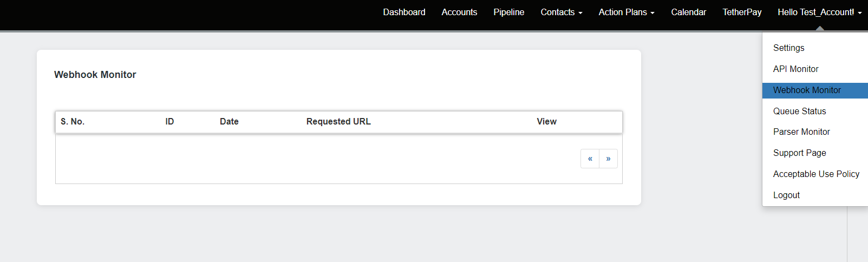Open the Pipeline page
The height and width of the screenshot is (262, 868).
508,12
